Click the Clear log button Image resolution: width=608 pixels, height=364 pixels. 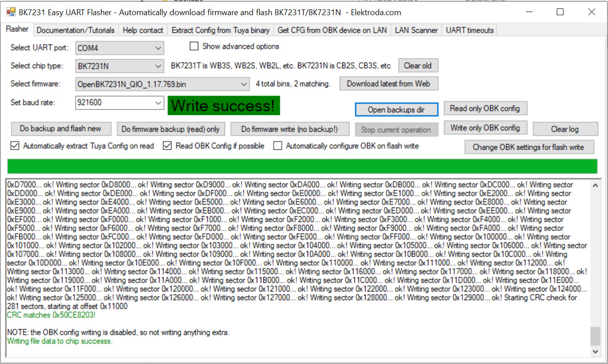[565, 129]
